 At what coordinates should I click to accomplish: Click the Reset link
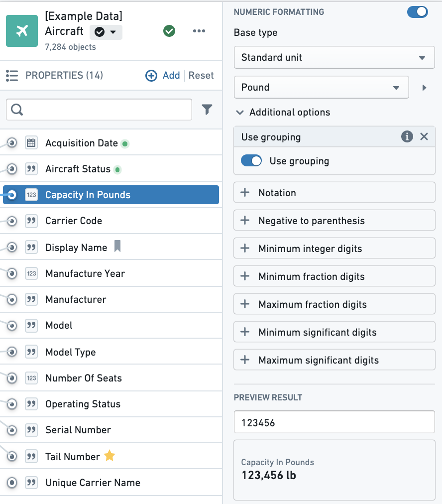(x=201, y=75)
